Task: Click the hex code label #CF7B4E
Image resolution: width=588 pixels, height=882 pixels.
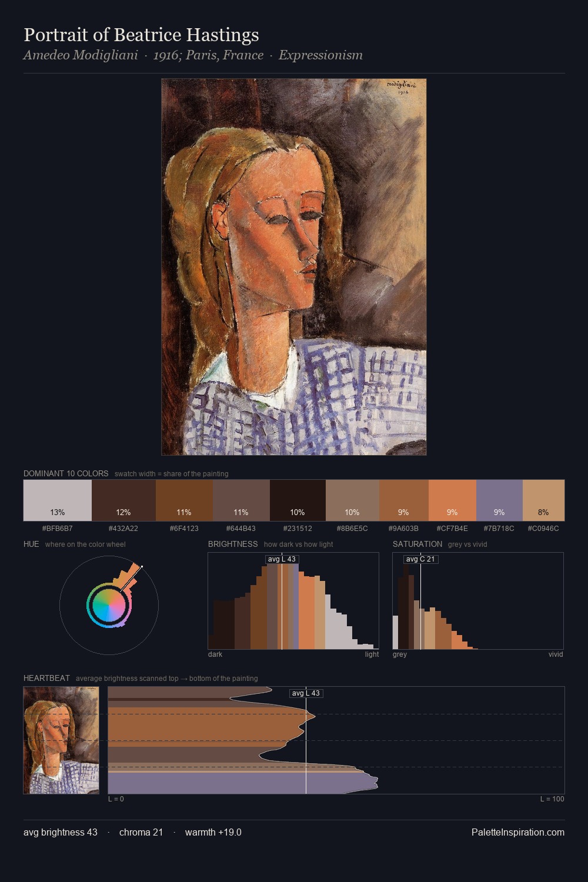Action: 452,528
